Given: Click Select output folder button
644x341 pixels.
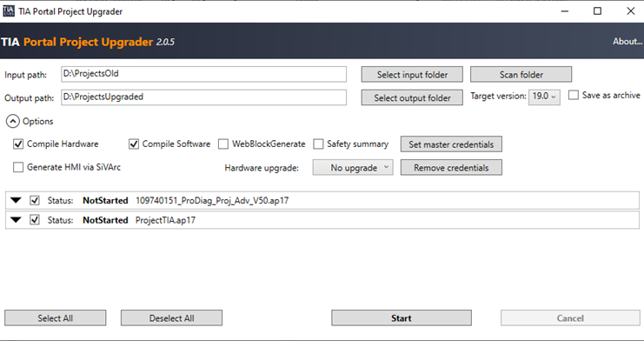Looking at the screenshot, I should tap(412, 98).
